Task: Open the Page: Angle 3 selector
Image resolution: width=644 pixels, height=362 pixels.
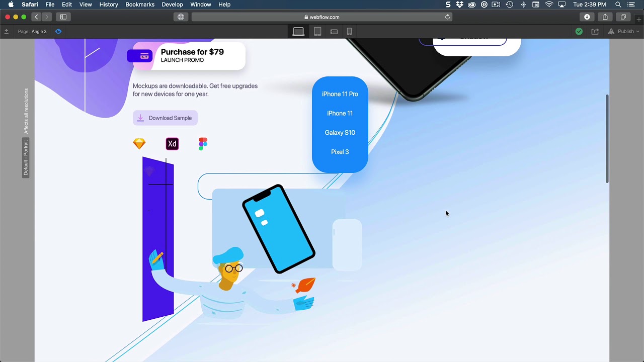Action: pyautogui.click(x=32, y=31)
